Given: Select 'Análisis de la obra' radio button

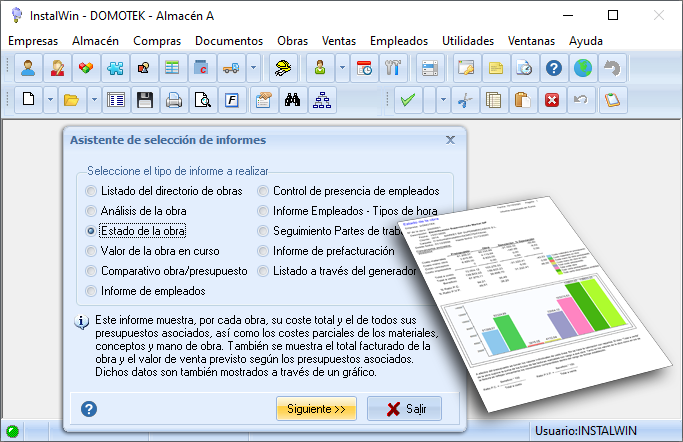Looking at the screenshot, I should 136,211.
